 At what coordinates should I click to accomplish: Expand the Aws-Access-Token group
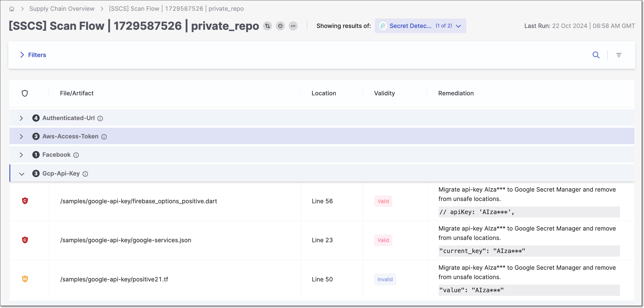click(x=21, y=136)
